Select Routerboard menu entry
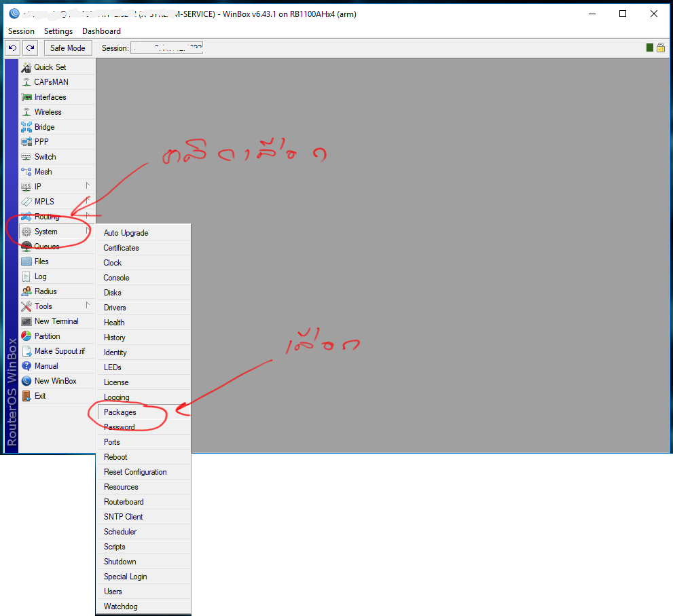 [x=144, y=502]
